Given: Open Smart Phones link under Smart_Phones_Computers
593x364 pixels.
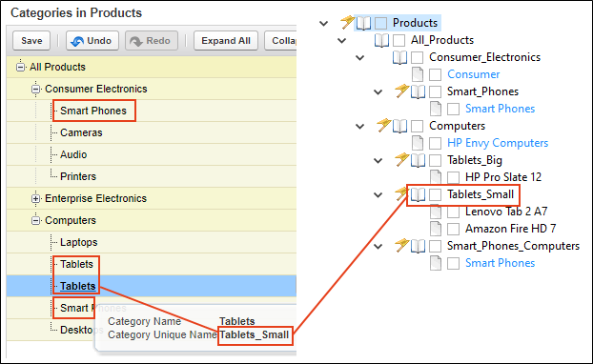Looking at the screenshot, I should [x=500, y=263].
